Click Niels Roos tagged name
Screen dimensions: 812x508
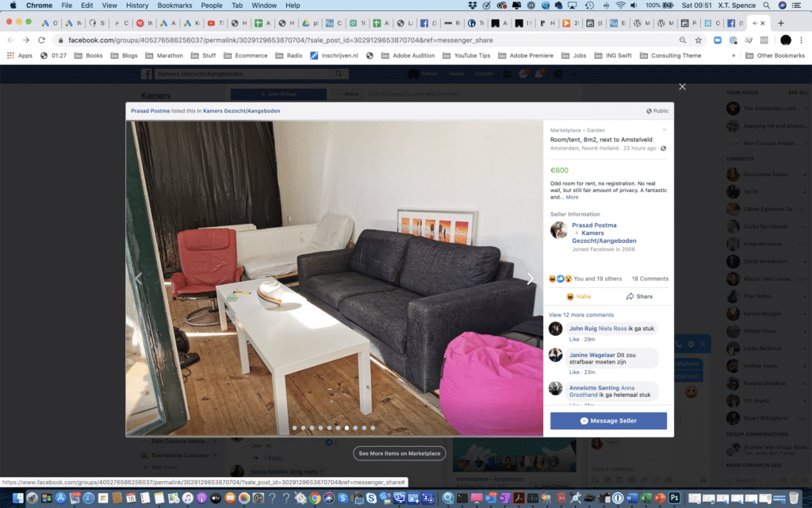[x=612, y=329]
